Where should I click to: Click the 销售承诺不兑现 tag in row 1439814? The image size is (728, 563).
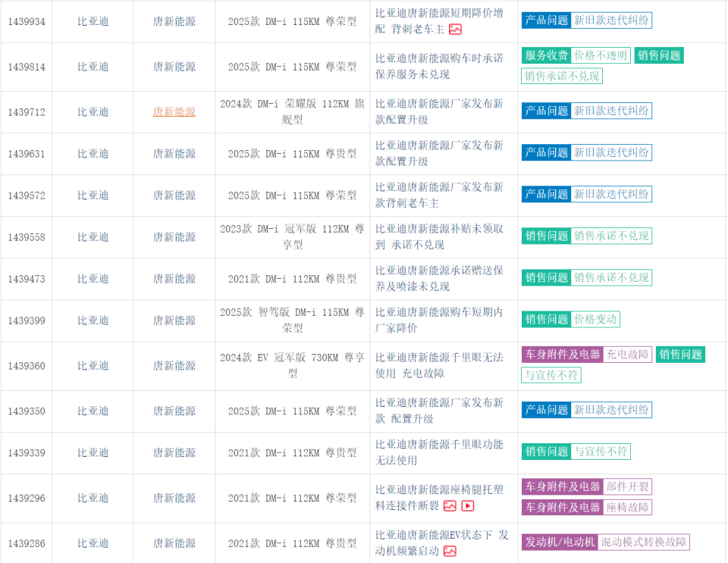pos(562,76)
